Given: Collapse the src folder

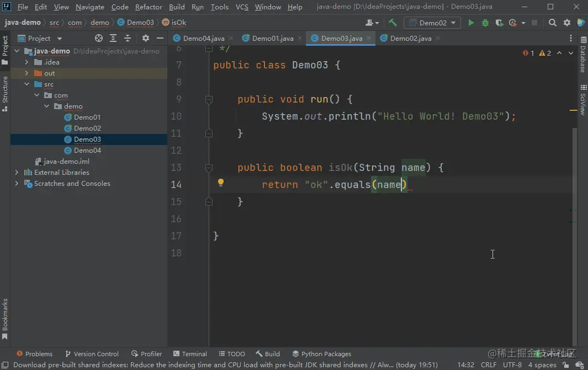Looking at the screenshot, I should (x=27, y=84).
